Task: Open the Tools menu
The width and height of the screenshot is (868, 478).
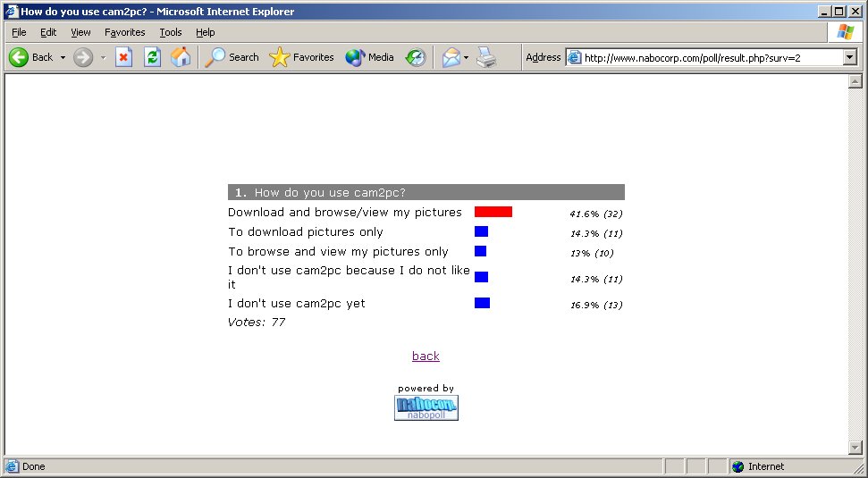Action: click(x=171, y=32)
